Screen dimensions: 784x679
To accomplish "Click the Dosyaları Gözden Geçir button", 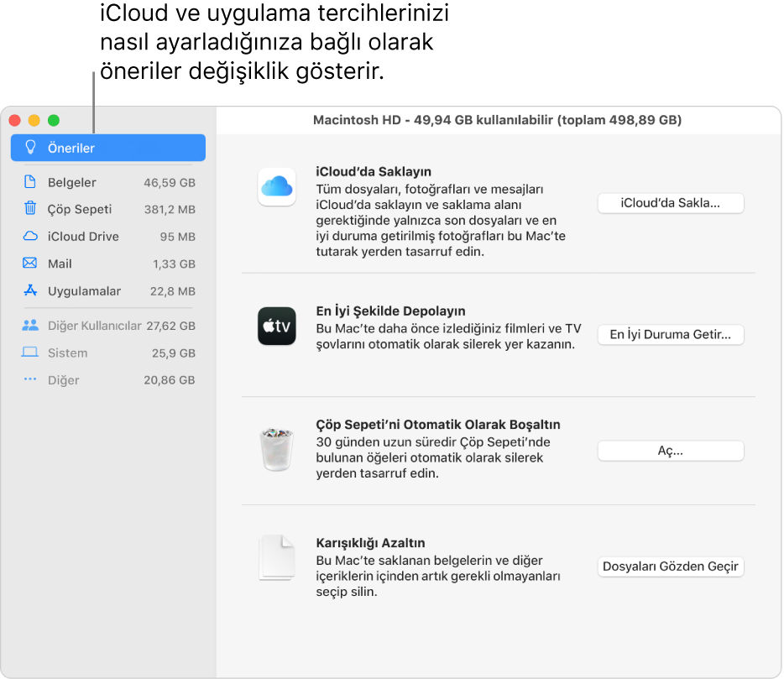I will [x=671, y=567].
